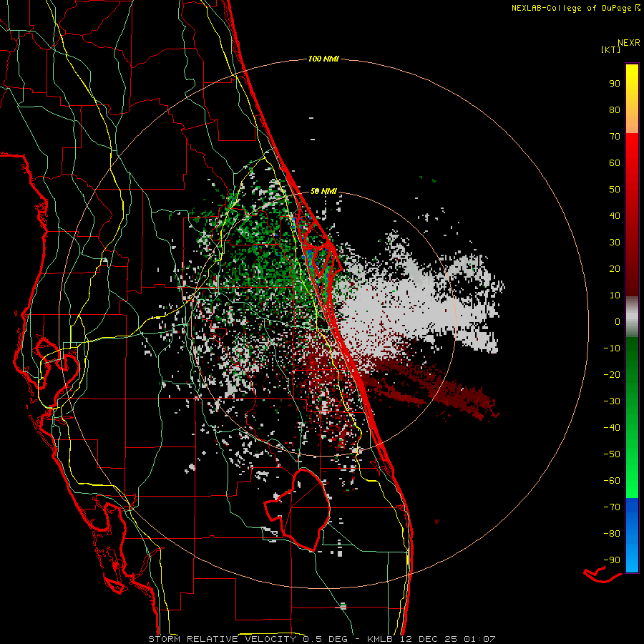Click the 50 NMI range ring label
This screenshot has width=644, height=644.
(323, 191)
